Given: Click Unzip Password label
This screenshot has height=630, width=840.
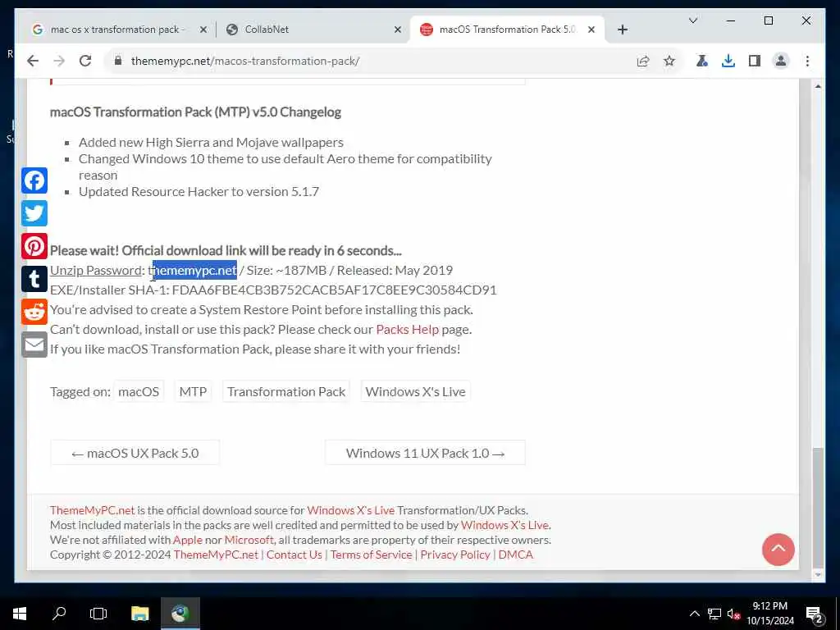Looking at the screenshot, I should coord(95,271).
